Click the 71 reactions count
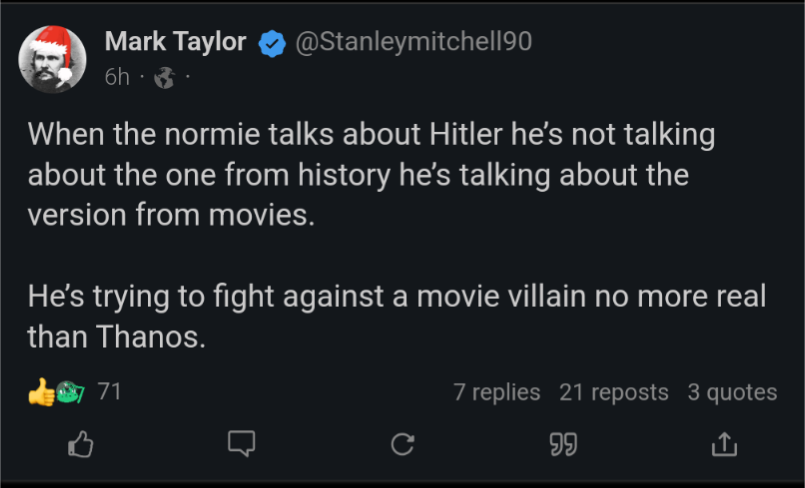 [x=109, y=392]
